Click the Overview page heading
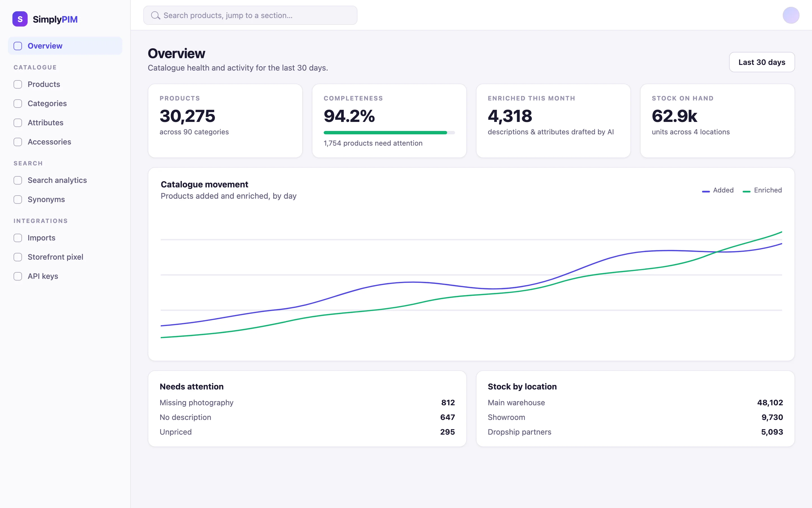This screenshot has height=508, width=812. point(176,53)
